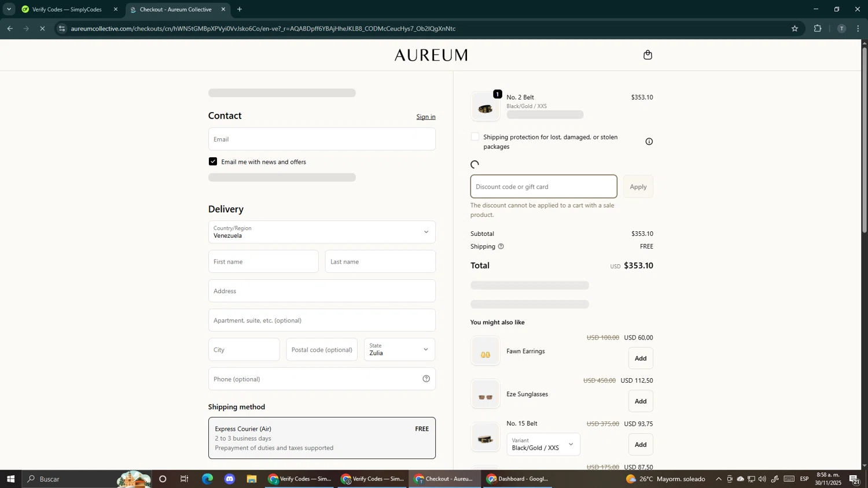Bookmark this page with star icon
The image size is (868, 488).
[795, 28]
